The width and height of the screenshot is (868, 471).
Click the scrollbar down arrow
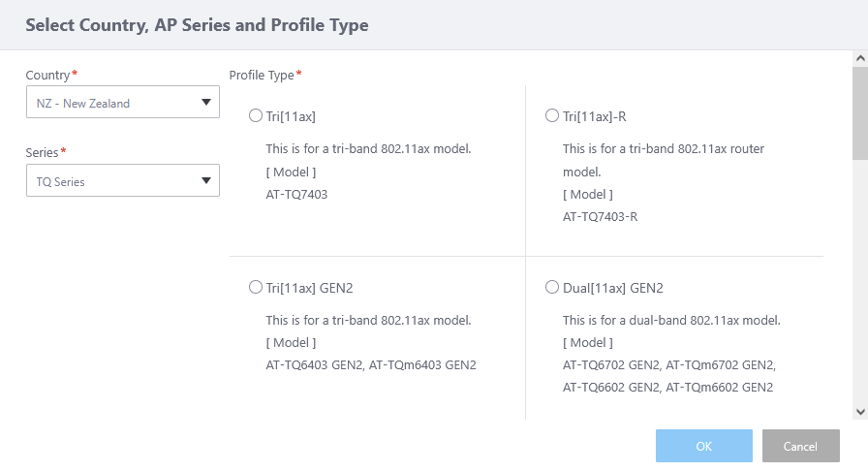[x=859, y=411]
